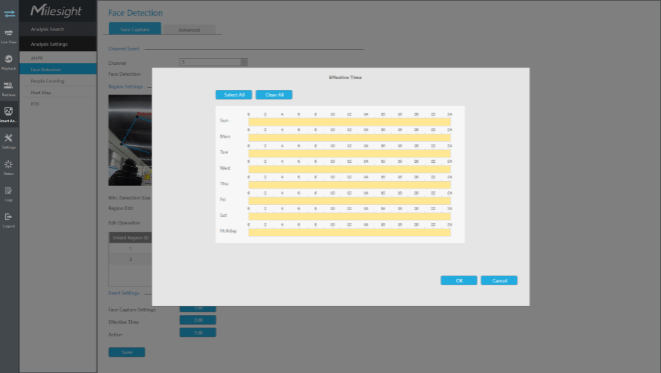
Task: Cancel the Effective Time dialog
Action: 499,281
